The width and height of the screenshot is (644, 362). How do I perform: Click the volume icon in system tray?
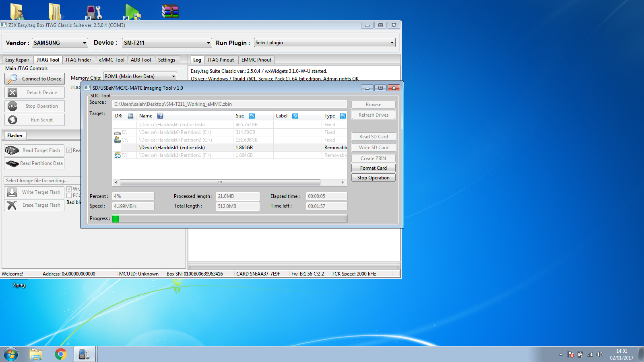(600, 354)
